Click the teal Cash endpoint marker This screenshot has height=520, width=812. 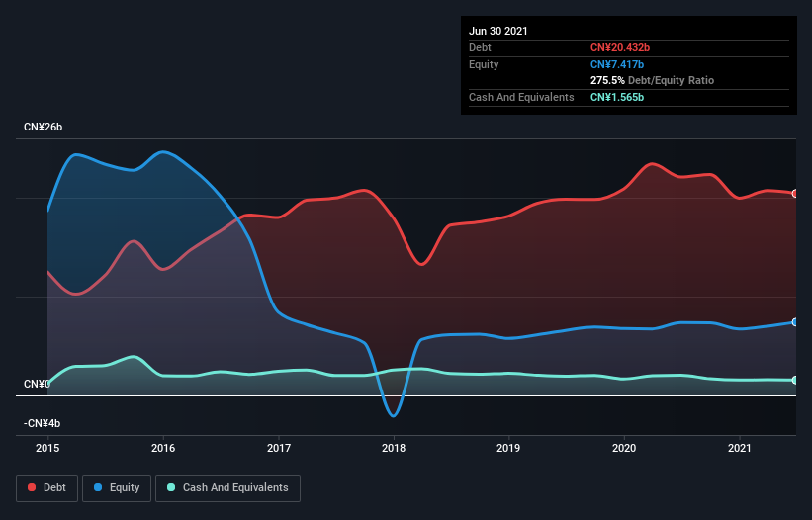(795, 381)
